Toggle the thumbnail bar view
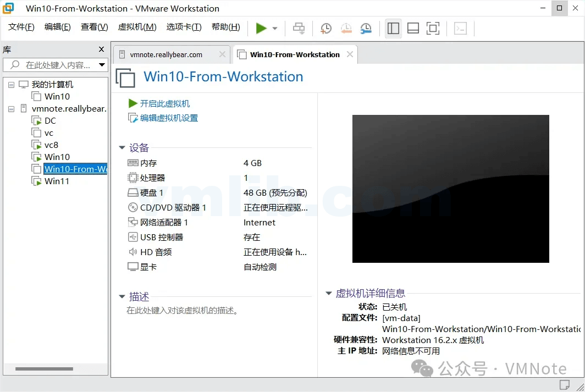 click(x=413, y=28)
